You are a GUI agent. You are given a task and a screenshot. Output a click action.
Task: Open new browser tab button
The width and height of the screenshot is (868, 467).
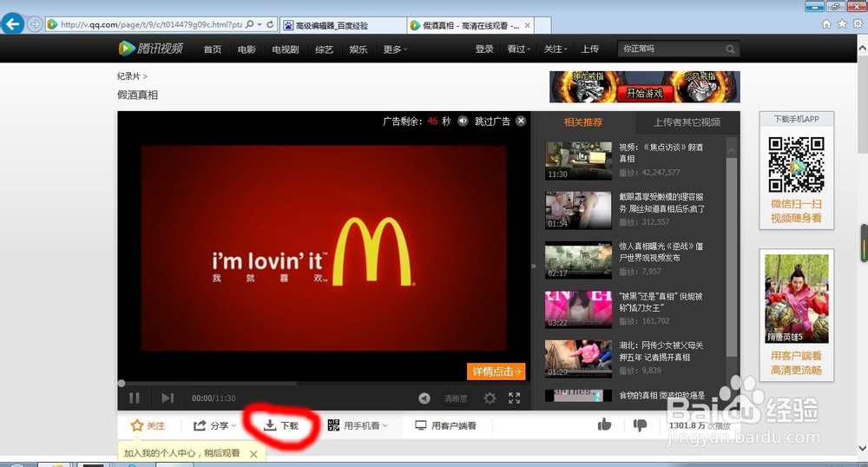tap(543, 25)
